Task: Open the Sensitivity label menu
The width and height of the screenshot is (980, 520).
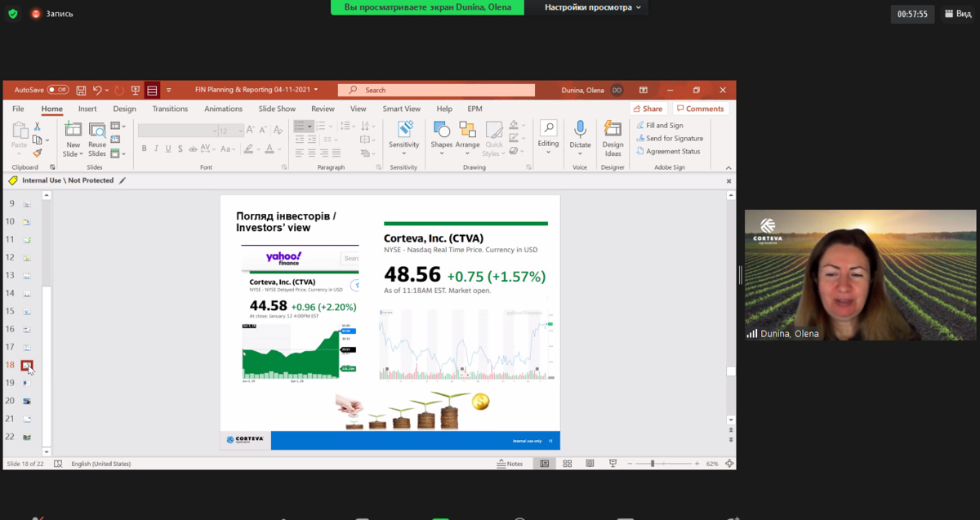Action: coord(403,139)
